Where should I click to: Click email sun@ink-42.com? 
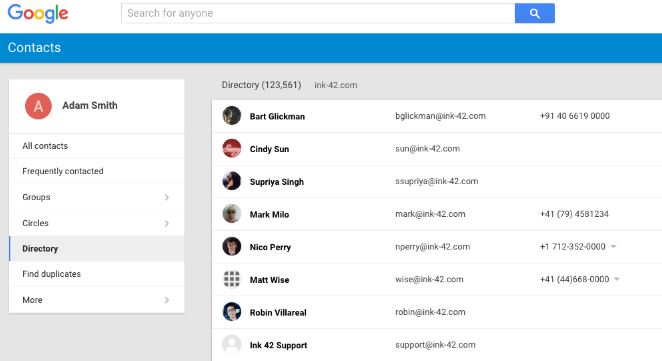pos(427,149)
